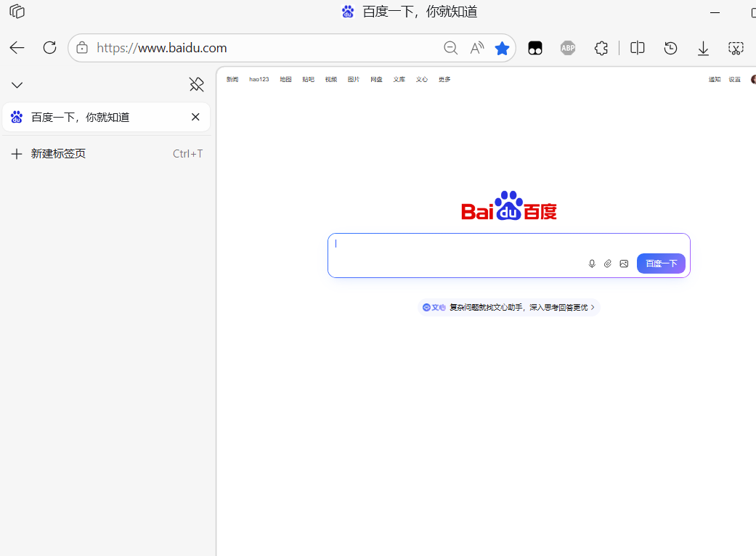Click the zoom out magnifier in address bar

450,48
